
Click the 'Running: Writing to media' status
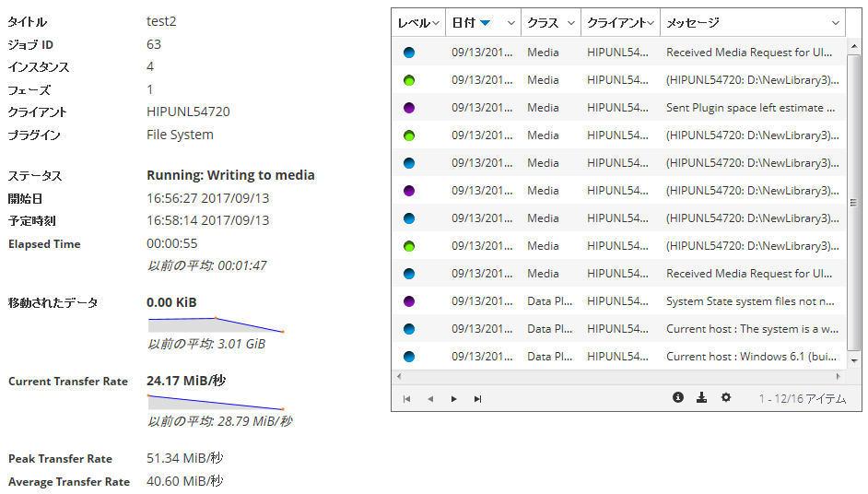pyautogui.click(x=230, y=175)
